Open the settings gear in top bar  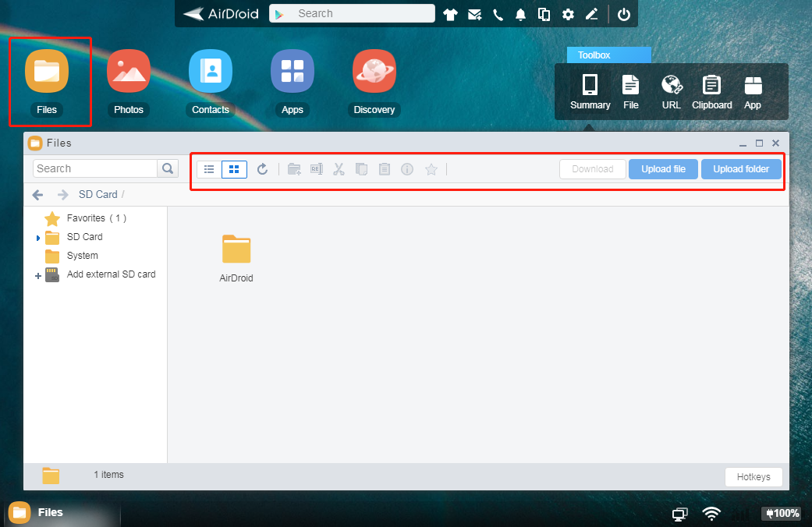pyautogui.click(x=568, y=14)
